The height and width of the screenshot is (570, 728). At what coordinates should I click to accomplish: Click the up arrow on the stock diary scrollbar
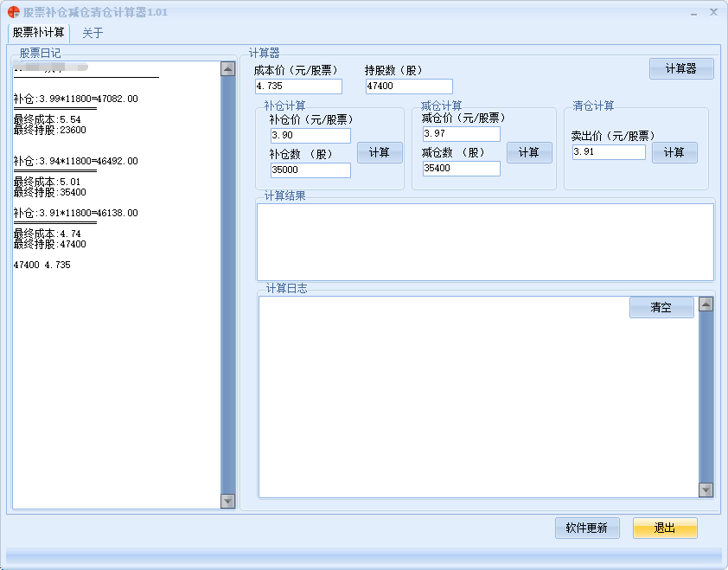[x=227, y=67]
